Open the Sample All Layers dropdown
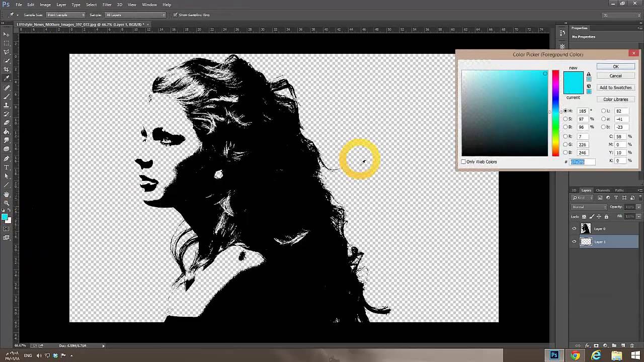 (x=135, y=15)
